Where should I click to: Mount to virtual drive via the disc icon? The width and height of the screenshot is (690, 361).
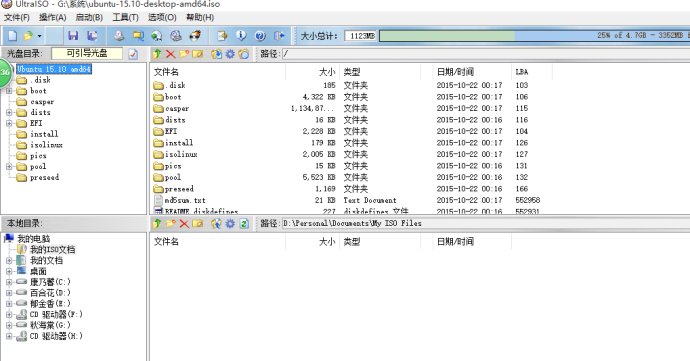[x=176, y=36]
